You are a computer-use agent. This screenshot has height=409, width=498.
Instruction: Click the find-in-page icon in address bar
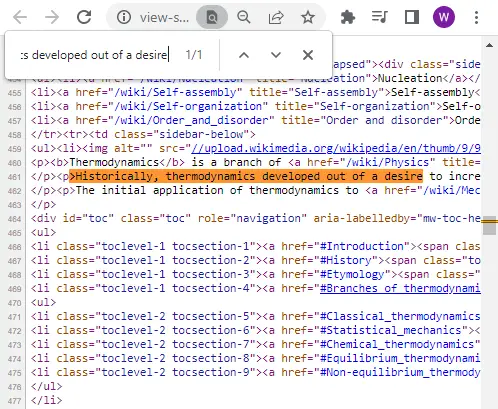tap(212, 17)
